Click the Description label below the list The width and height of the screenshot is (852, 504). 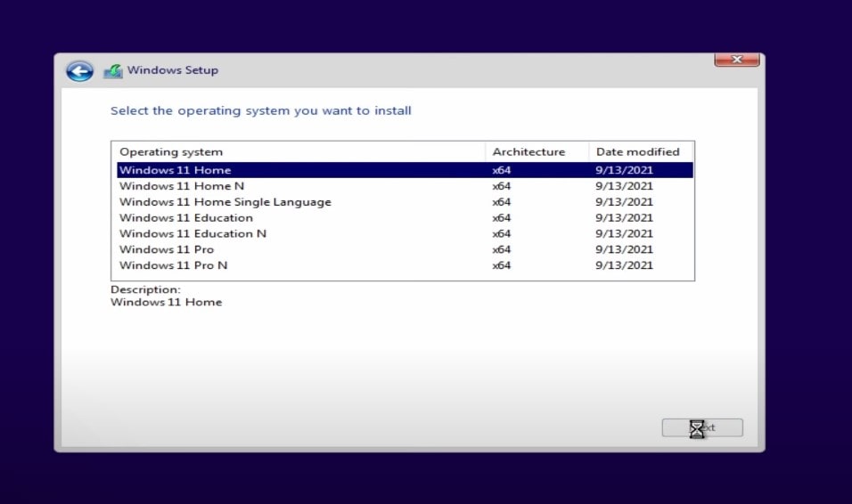click(x=145, y=290)
